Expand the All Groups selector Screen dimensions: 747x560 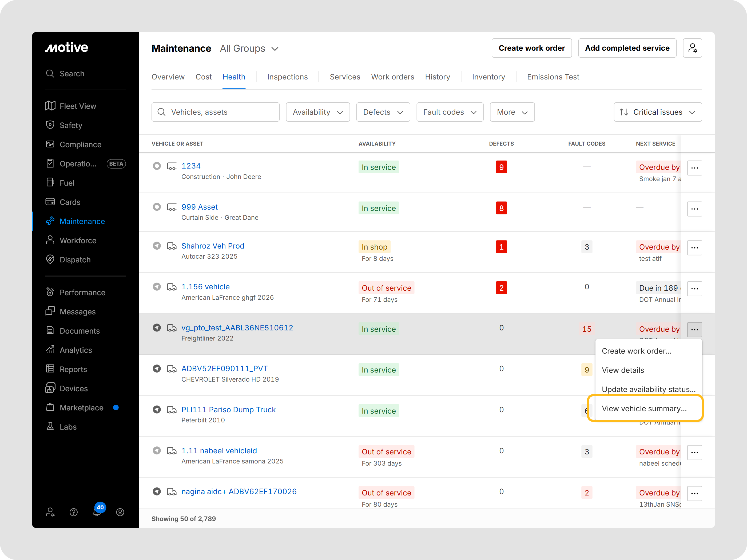coord(249,49)
